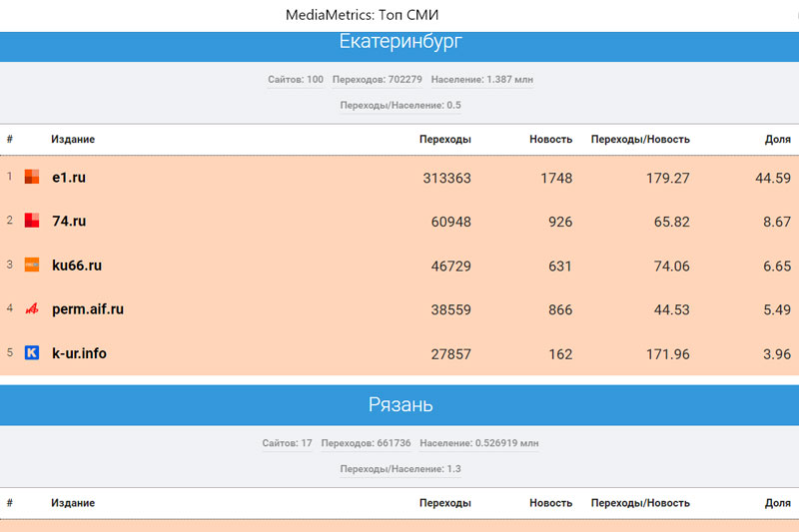Sort Рязань table by Издание column
799x532 pixels.
pyautogui.click(x=73, y=503)
